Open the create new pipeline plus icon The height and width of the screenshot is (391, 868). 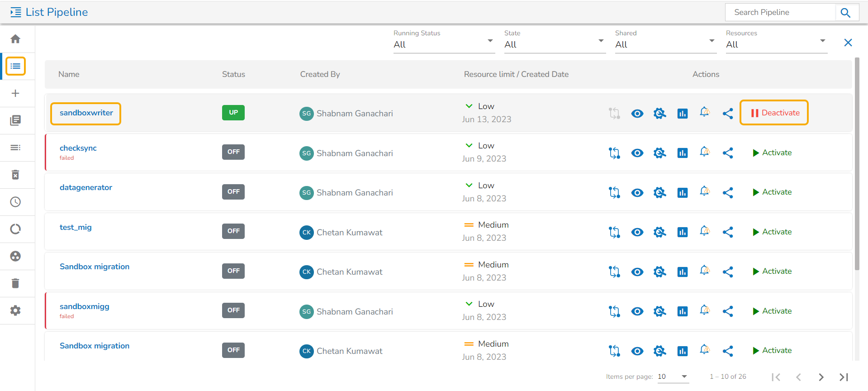pyautogui.click(x=15, y=93)
